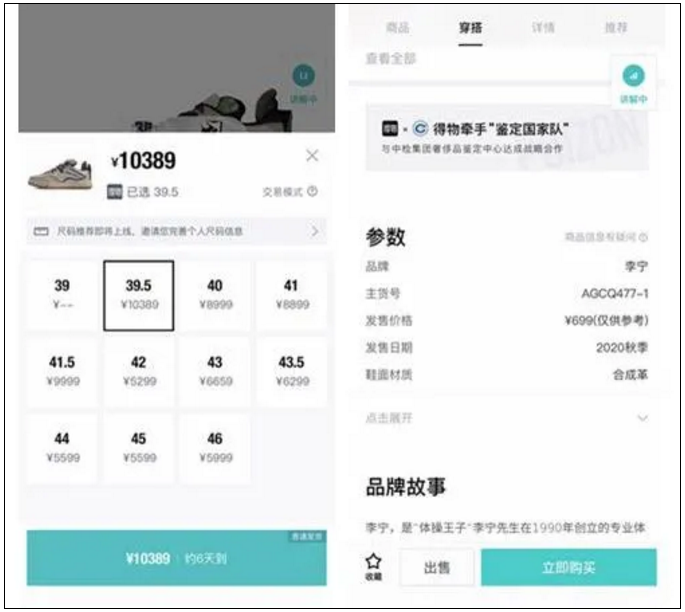Screen dimensions: 685x612
Task: Select size 39
Action: pyautogui.click(x=62, y=295)
